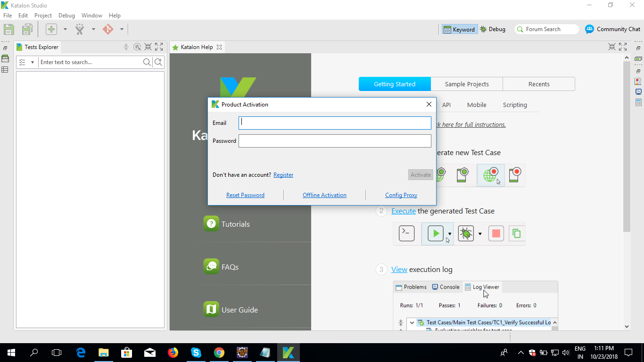The image size is (644, 362).
Task: Select the Recents tab
Action: pos(539,84)
